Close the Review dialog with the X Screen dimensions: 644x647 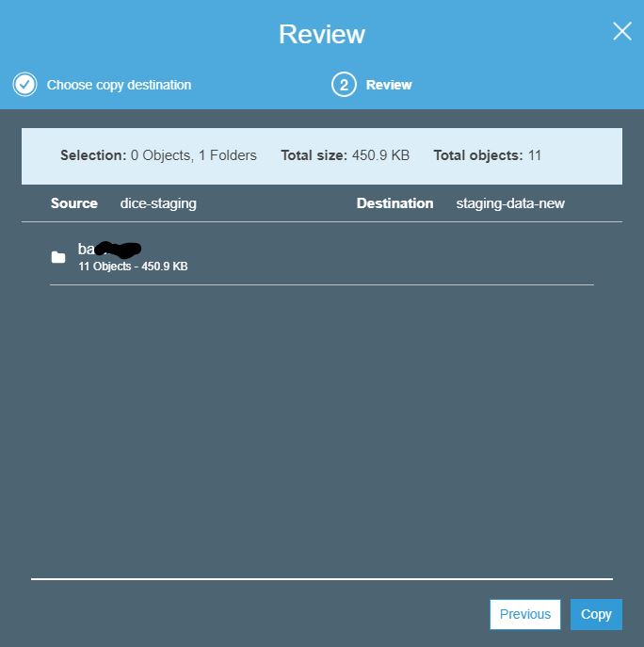tap(621, 31)
